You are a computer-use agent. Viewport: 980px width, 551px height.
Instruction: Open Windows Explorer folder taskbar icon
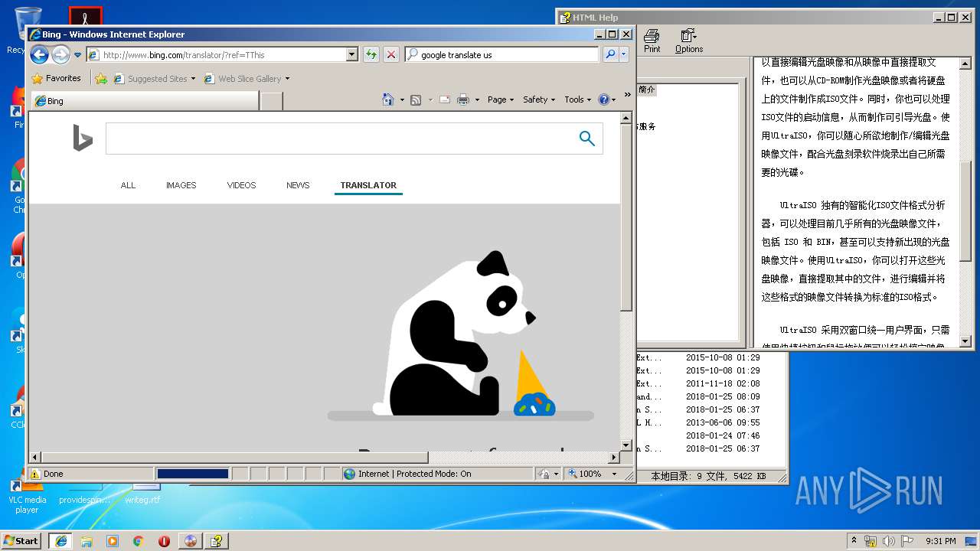87,540
